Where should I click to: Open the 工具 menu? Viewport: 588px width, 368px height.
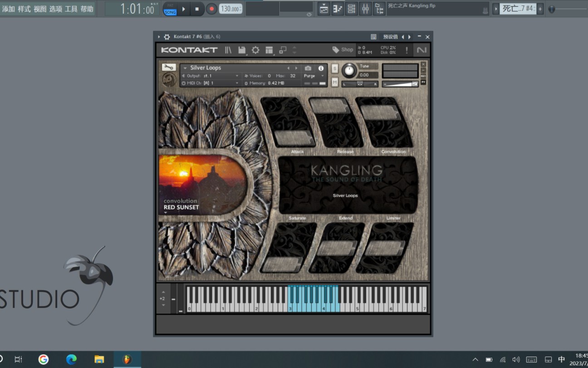71,9
